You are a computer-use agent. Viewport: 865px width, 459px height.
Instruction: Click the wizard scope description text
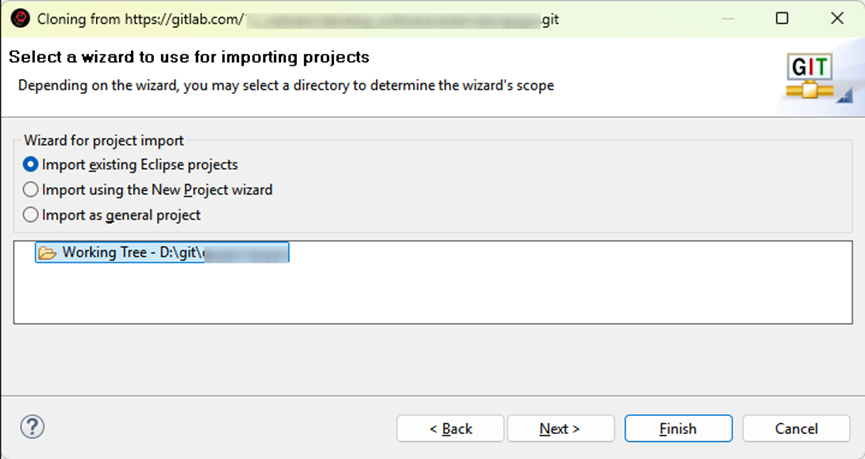click(285, 85)
